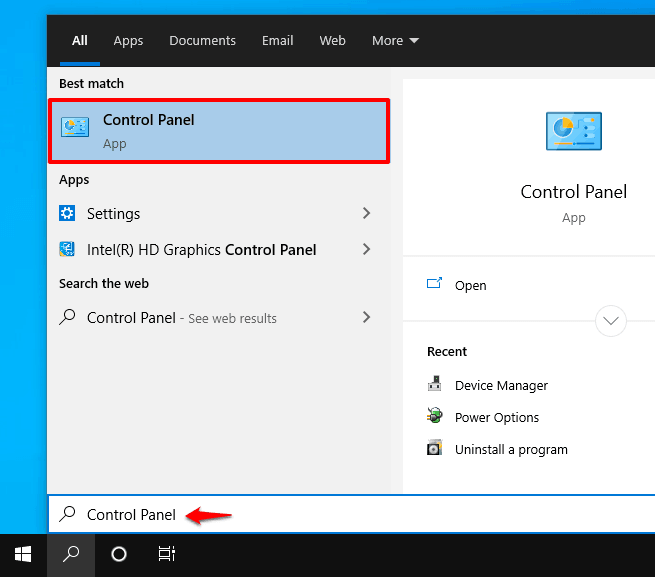Click the Power Options icon in Recent

click(434, 416)
